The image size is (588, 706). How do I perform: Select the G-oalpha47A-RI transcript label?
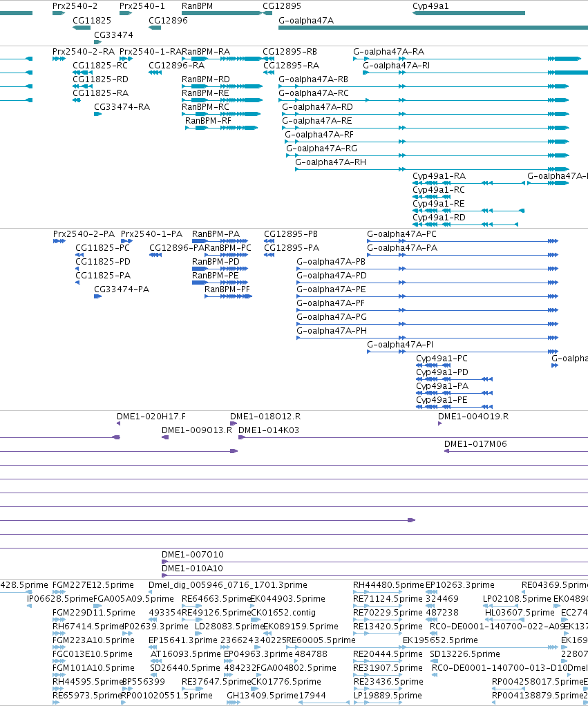click(x=396, y=66)
